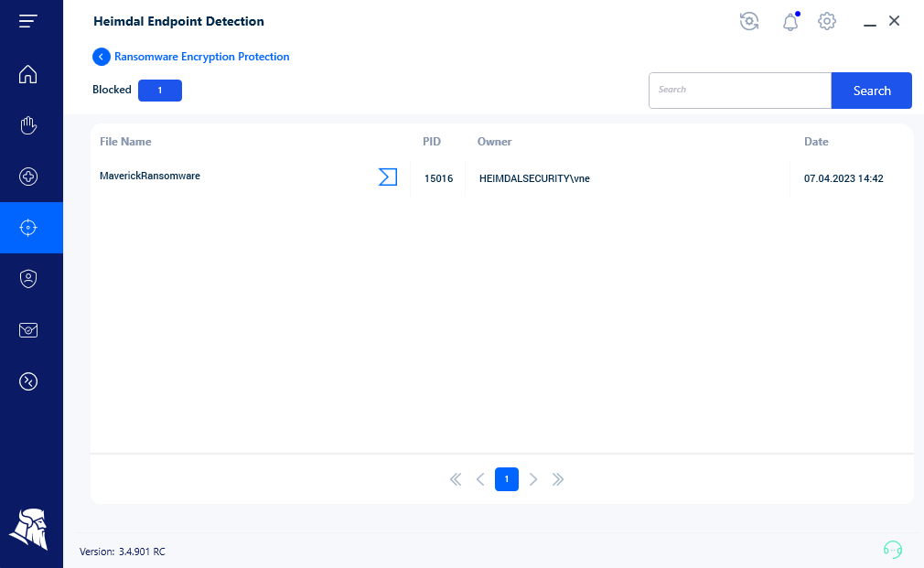This screenshot has height=568, width=924.
Task: Click the scan refresh icon in the header
Action: pos(749,21)
